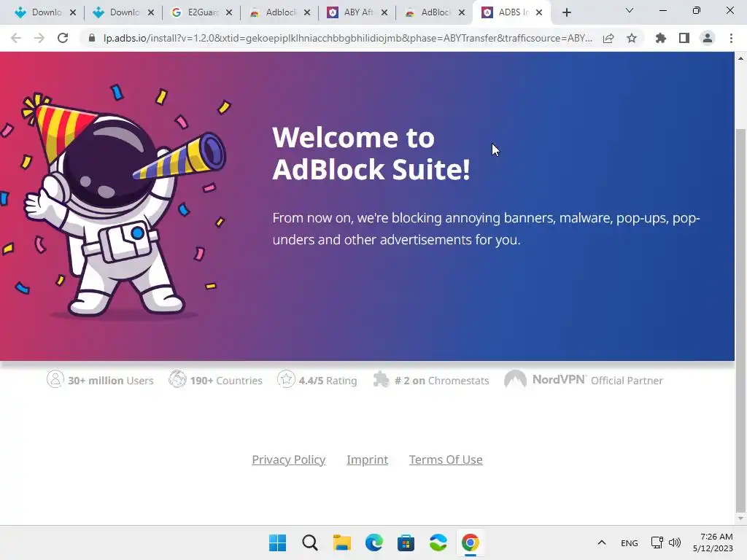Click the scrollbar down arrow
Image resolution: width=747 pixels, height=560 pixels.
[x=740, y=518]
